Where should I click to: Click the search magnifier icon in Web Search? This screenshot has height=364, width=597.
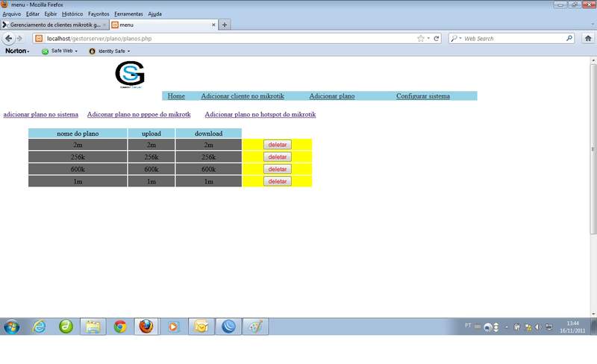coord(569,38)
